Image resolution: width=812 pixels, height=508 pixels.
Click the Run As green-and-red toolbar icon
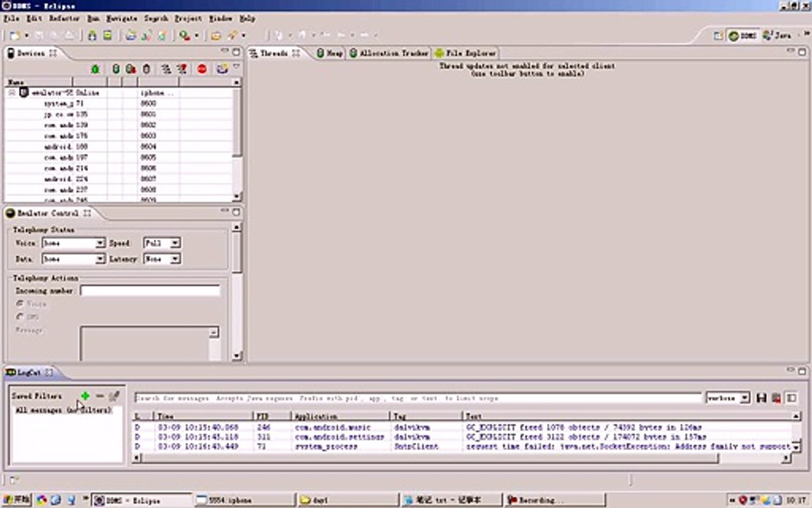pyautogui.click(x=185, y=35)
